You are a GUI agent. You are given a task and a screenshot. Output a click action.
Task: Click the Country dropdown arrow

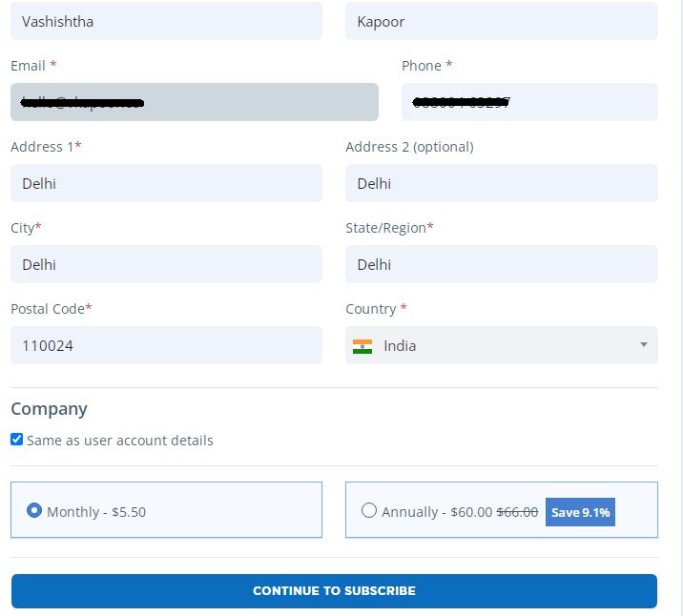click(x=643, y=345)
